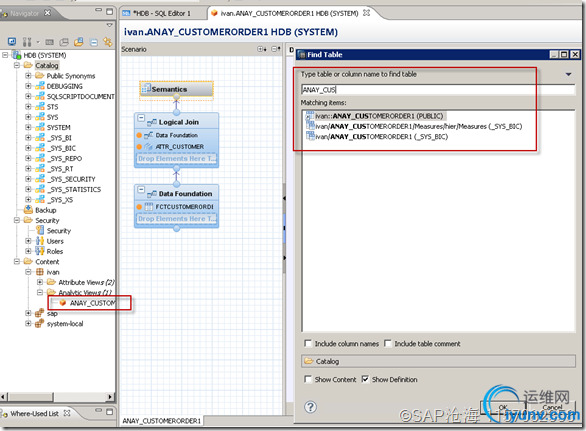Screen dimensions: 586x431
Task: Click the collapse all icon in Scenario header
Action: point(276,49)
